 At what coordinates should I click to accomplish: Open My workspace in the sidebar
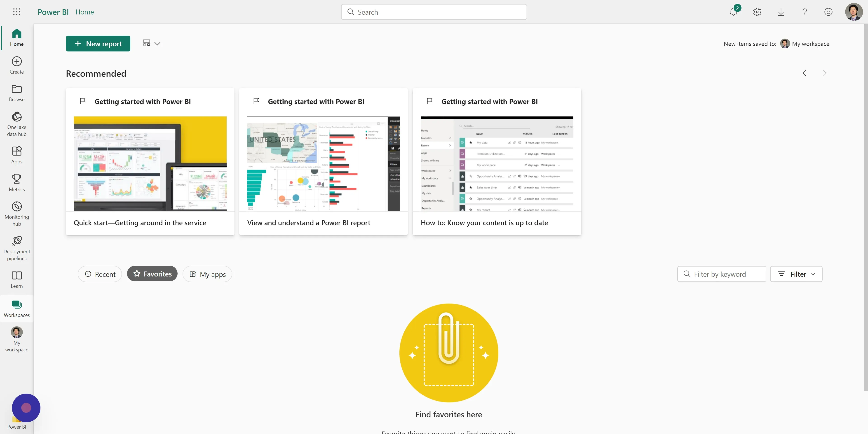17,339
